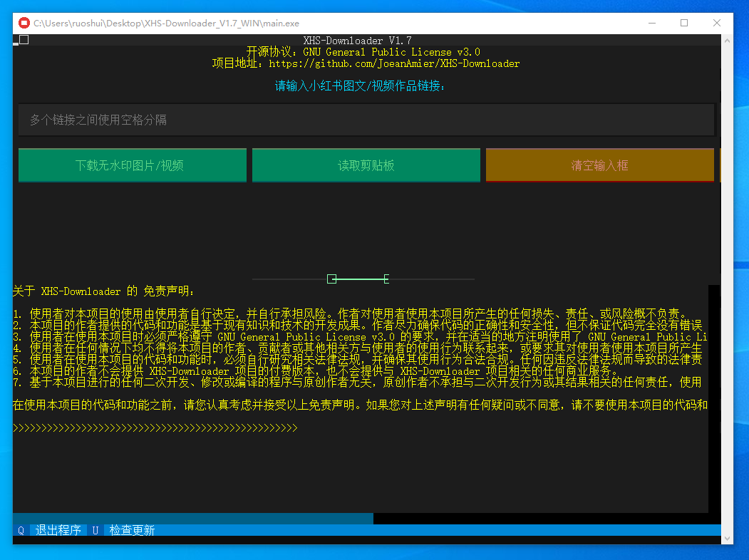
Task: Click the red close circle icon on the left of the title bar
Action: coord(24,22)
